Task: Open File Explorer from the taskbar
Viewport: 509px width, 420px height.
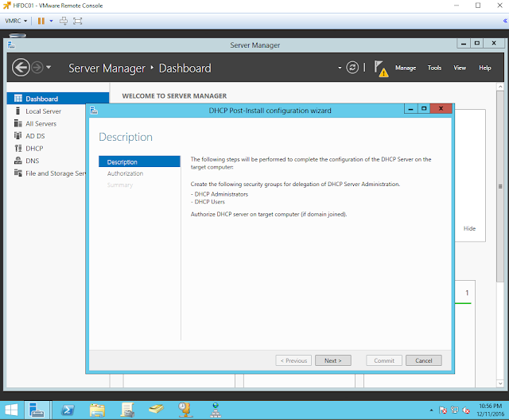Action: tap(97, 410)
